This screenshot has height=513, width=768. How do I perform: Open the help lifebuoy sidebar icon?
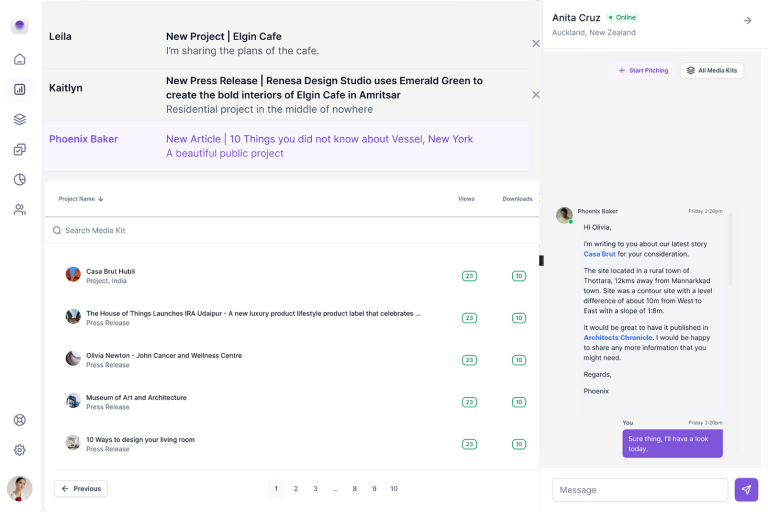(x=20, y=420)
